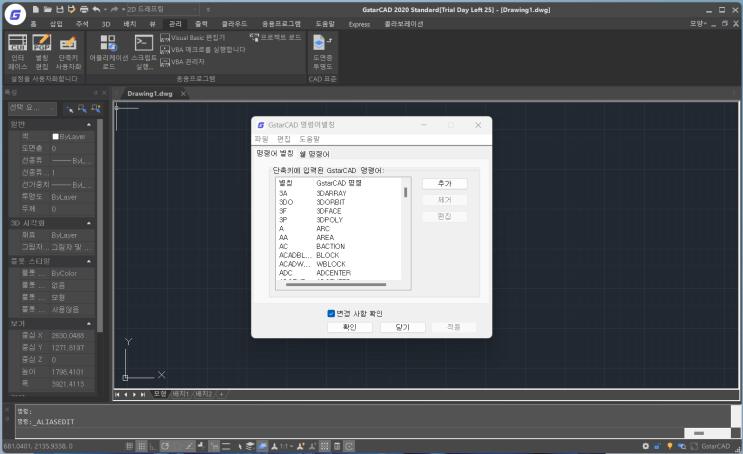
Task: Open the 도움말 menu in the alias dialog
Action: click(309, 139)
